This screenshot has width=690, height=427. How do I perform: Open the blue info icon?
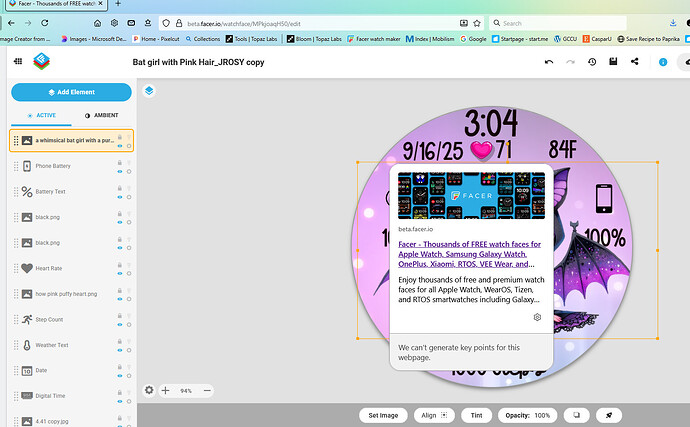[662, 62]
